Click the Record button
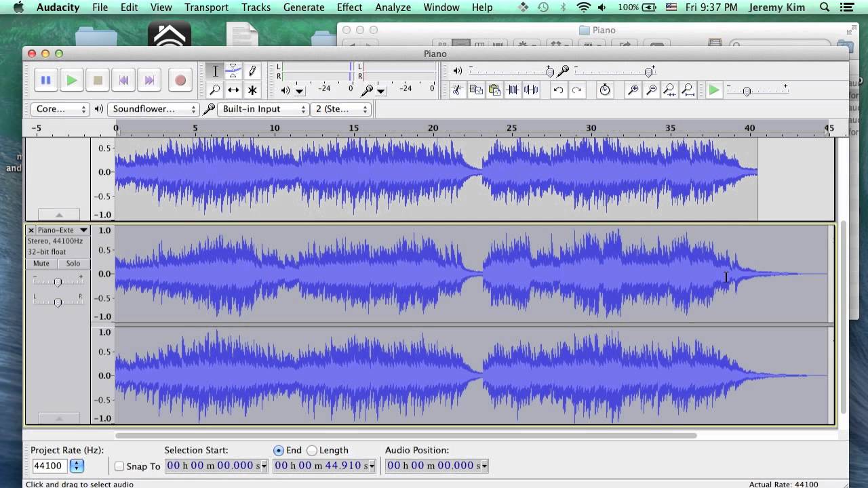The height and width of the screenshot is (488, 868). [x=180, y=80]
